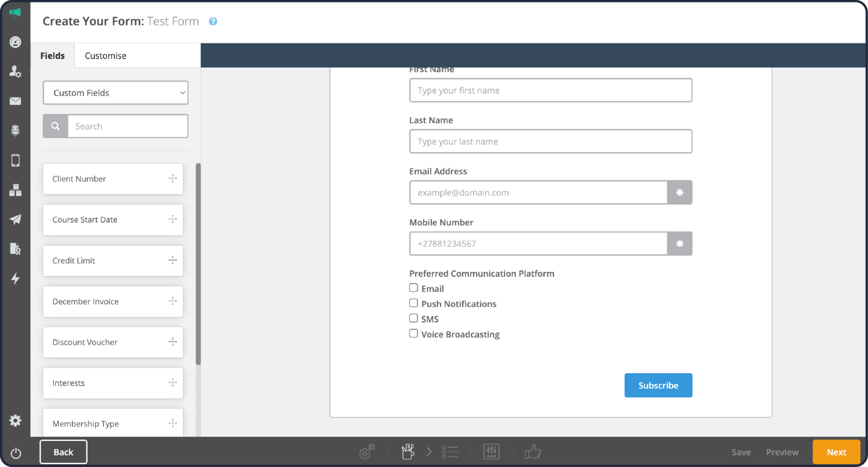
Task: Select the automation lightning bolt icon
Action: pyautogui.click(x=15, y=279)
